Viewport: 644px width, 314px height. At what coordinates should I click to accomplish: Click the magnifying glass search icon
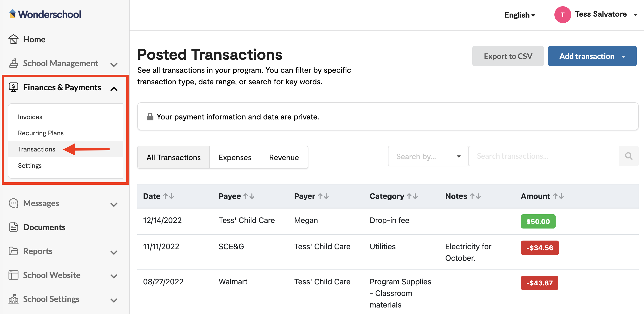pyautogui.click(x=629, y=156)
